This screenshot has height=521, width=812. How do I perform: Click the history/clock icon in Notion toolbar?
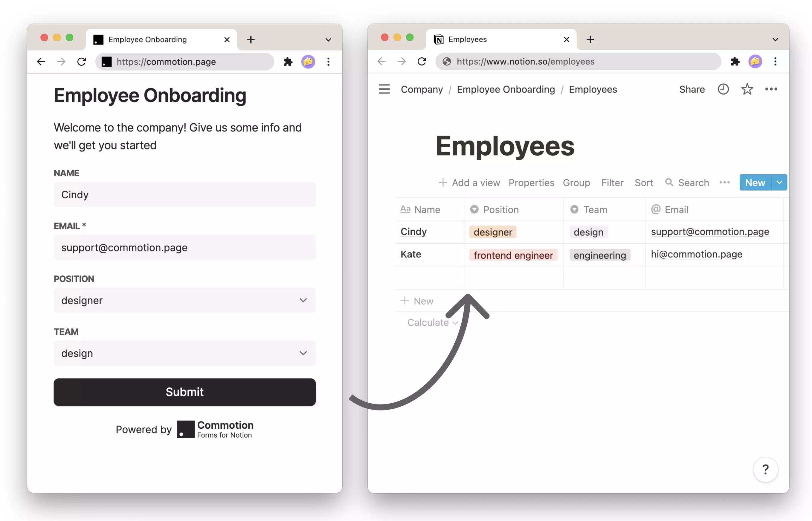722,89
